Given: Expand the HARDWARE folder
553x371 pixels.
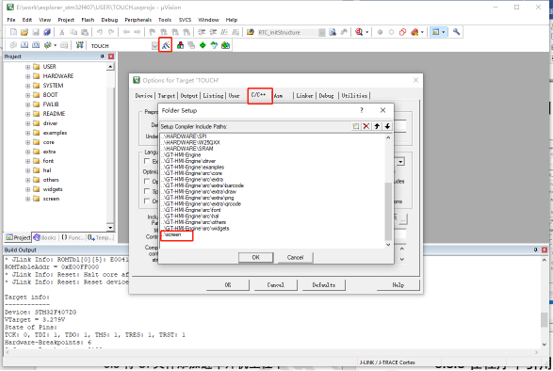Looking at the screenshot, I should point(28,76).
